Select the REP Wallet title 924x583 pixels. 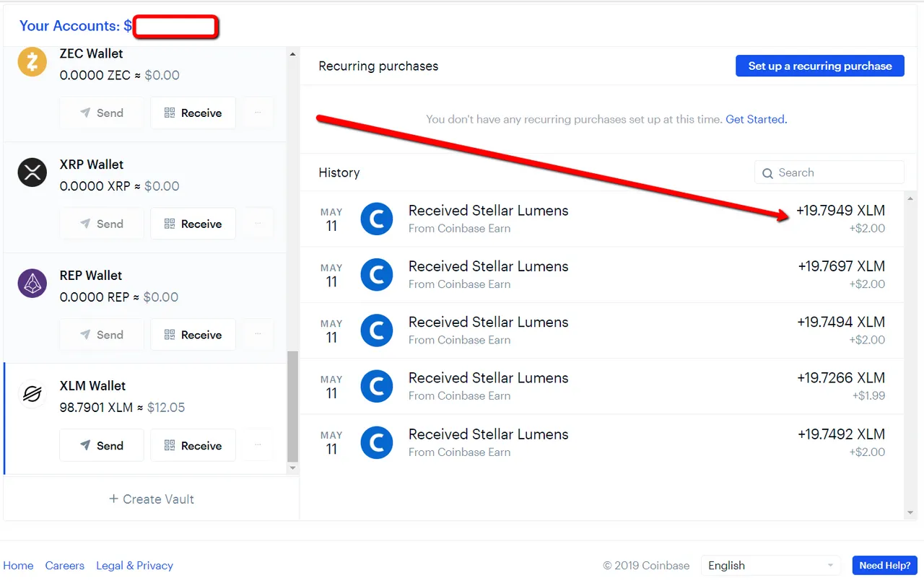click(91, 276)
